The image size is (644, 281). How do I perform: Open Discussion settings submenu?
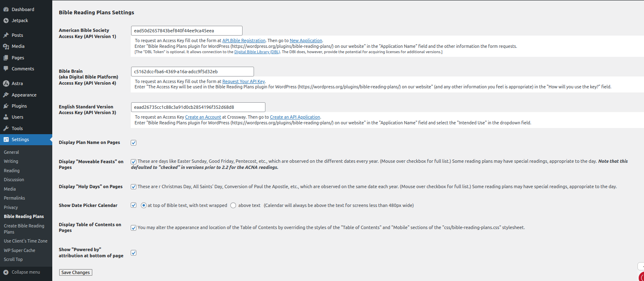click(14, 180)
